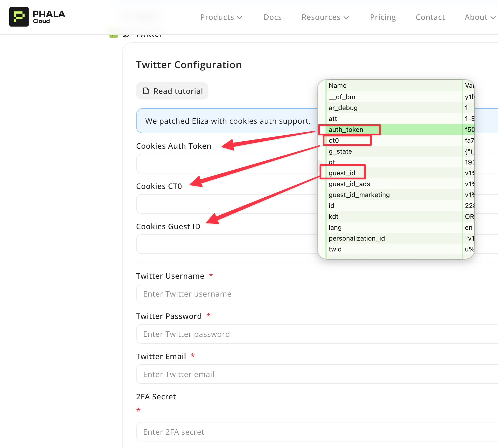Click the 2FA Secret label
This screenshot has height=448, width=498.
pyautogui.click(x=156, y=397)
